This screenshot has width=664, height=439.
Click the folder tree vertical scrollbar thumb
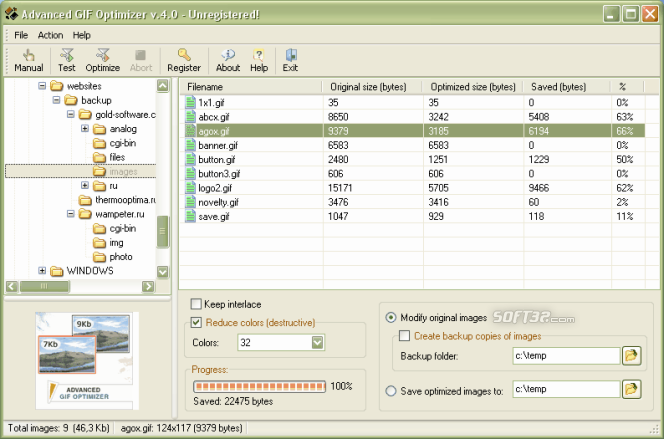click(163, 232)
